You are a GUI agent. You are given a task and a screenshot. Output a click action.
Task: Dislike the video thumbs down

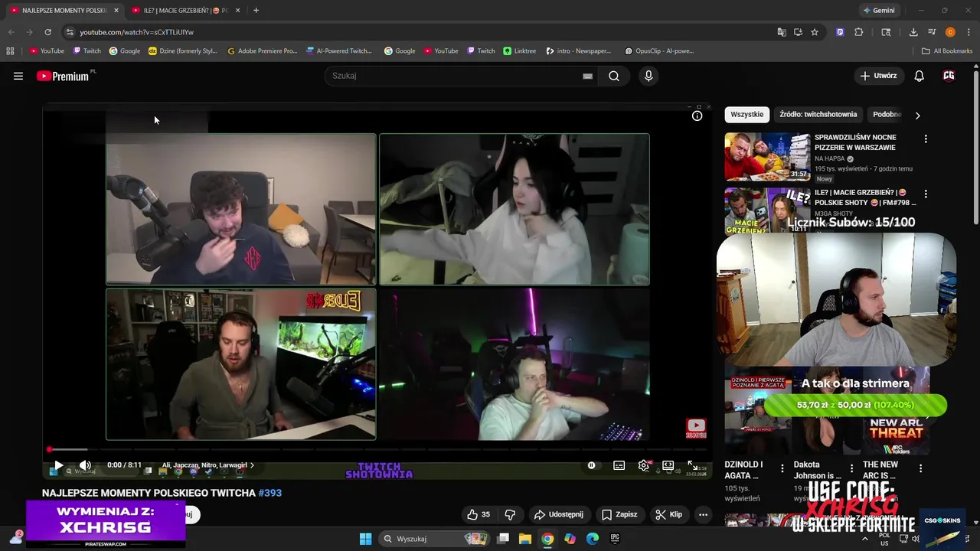(511, 514)
